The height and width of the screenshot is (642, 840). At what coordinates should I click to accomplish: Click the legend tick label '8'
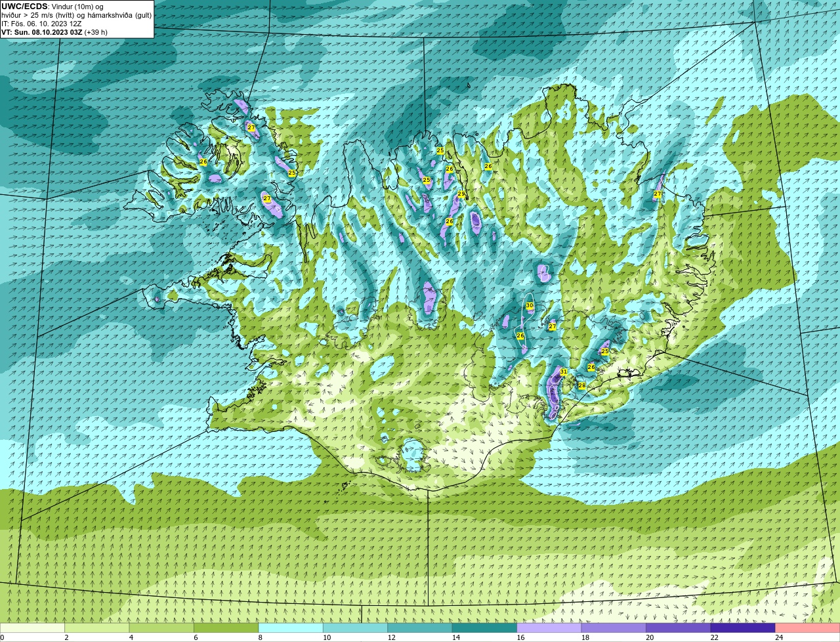pyautogui.click(x=261, y=637)
